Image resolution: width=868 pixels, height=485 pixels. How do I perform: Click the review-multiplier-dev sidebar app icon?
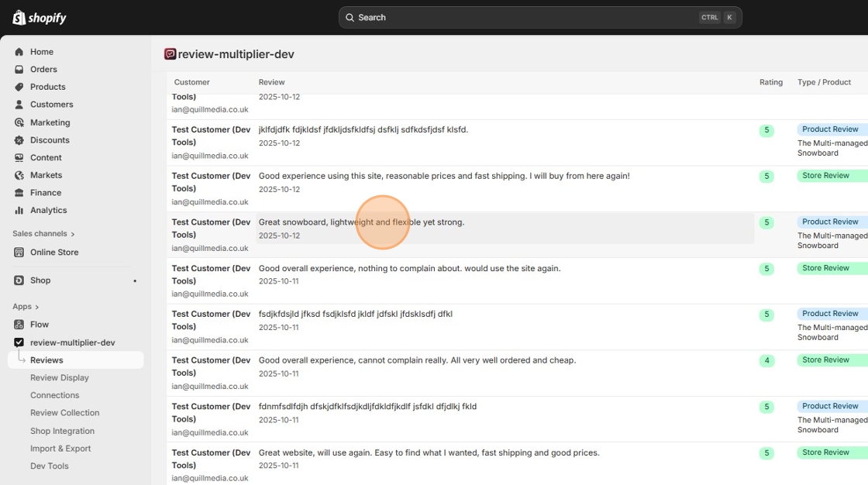click(19, 342)
